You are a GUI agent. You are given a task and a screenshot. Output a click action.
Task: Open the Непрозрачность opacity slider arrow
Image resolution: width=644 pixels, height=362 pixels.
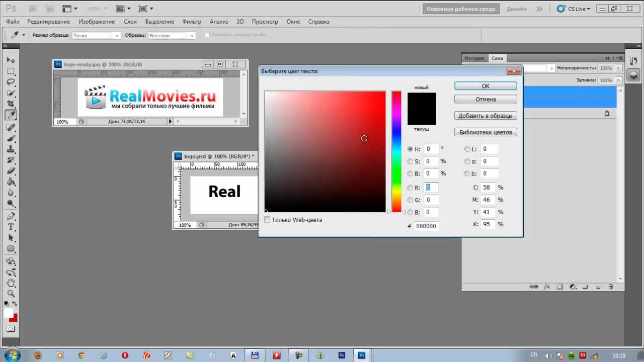coord(619,68)
